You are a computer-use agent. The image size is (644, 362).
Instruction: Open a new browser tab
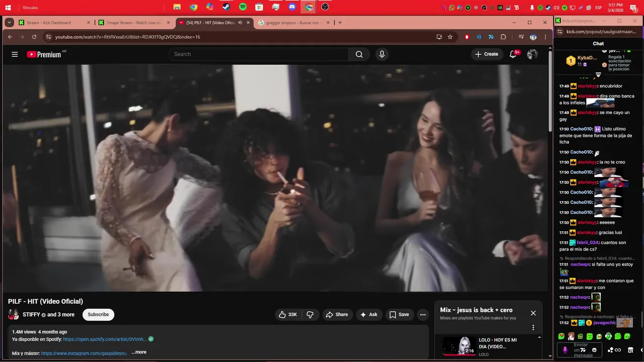[340, 23]
